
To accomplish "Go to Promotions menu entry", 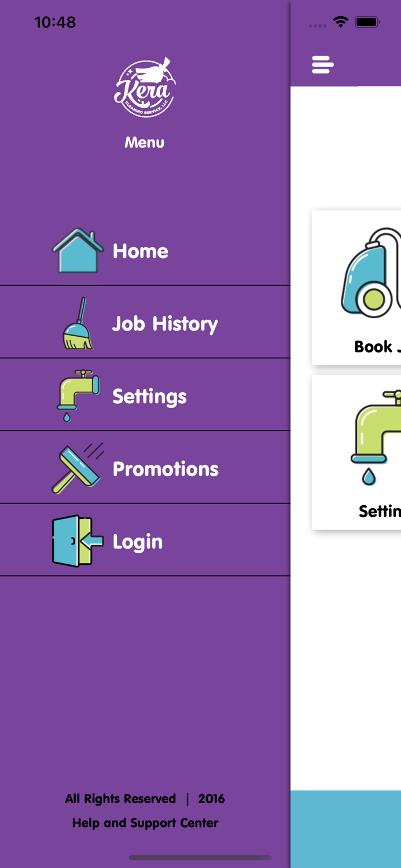I will click(165, 469).
